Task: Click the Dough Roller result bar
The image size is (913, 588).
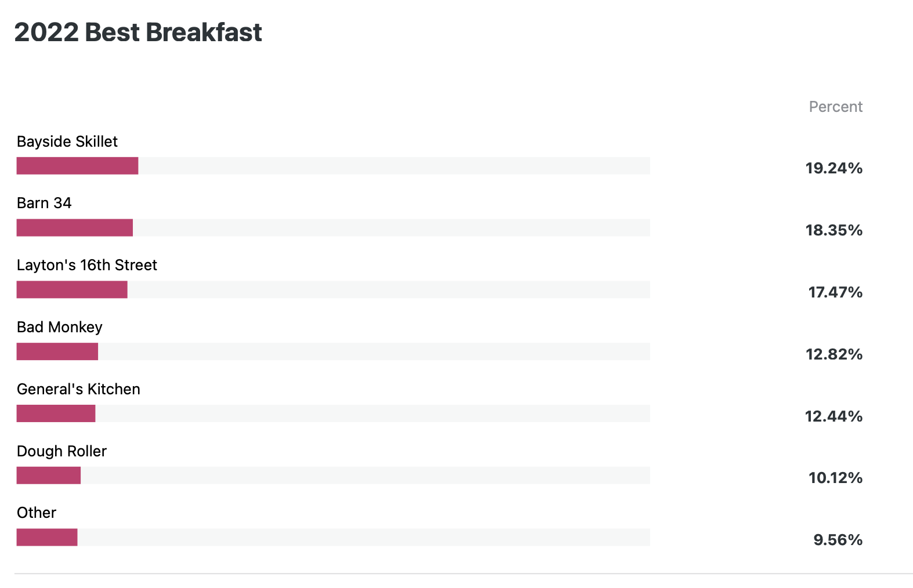Action: (x=333, y=476)
